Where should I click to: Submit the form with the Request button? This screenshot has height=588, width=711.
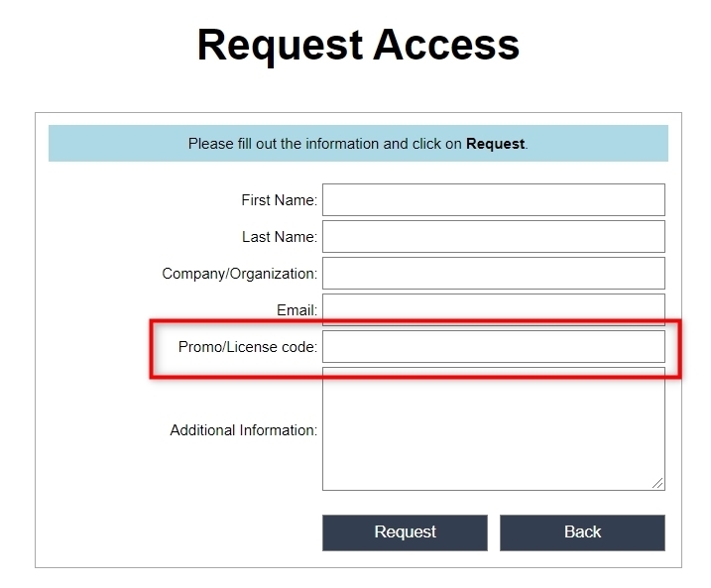pyautogui.click(x=405, y=532)
